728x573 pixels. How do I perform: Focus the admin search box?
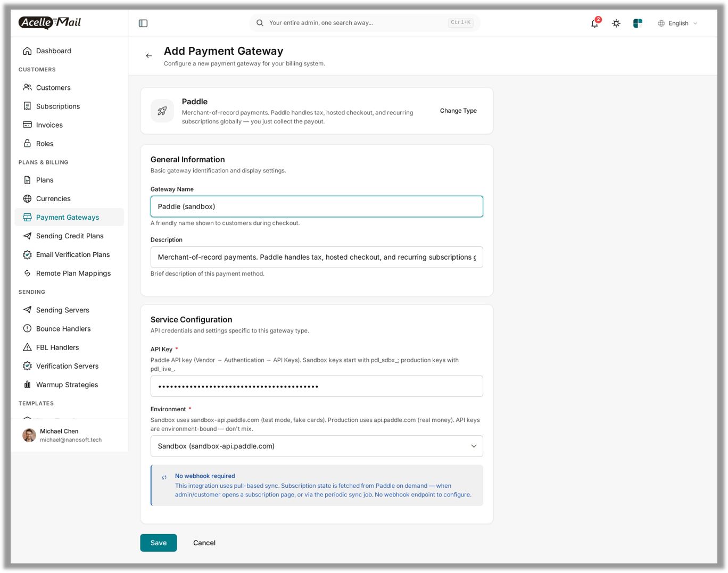pos(365,23)
